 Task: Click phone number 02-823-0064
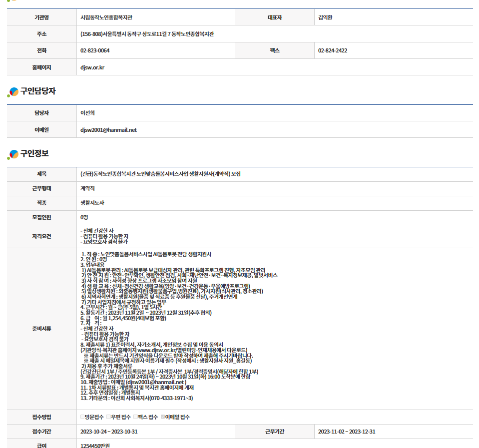[95, 51]
